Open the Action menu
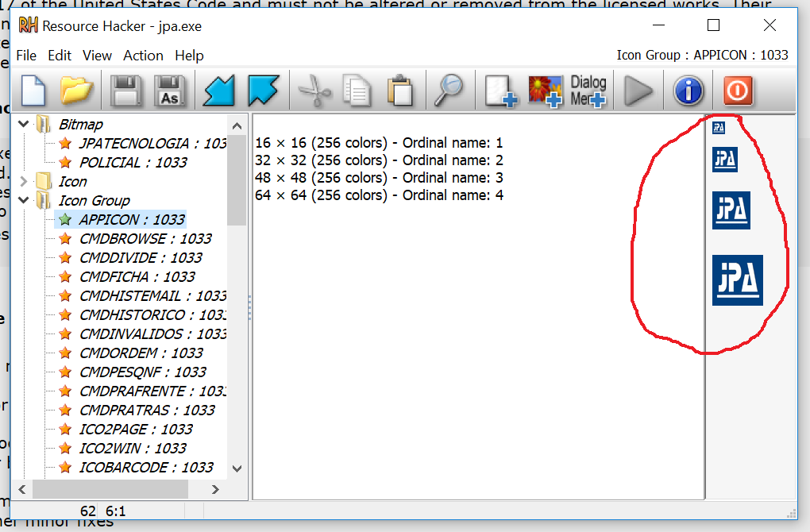 coord(143,56)
